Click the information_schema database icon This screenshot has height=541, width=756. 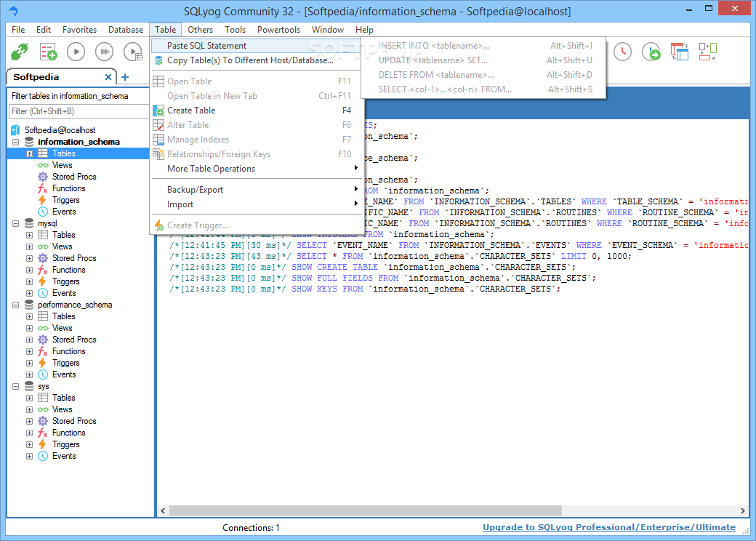[x=29, y=142]
